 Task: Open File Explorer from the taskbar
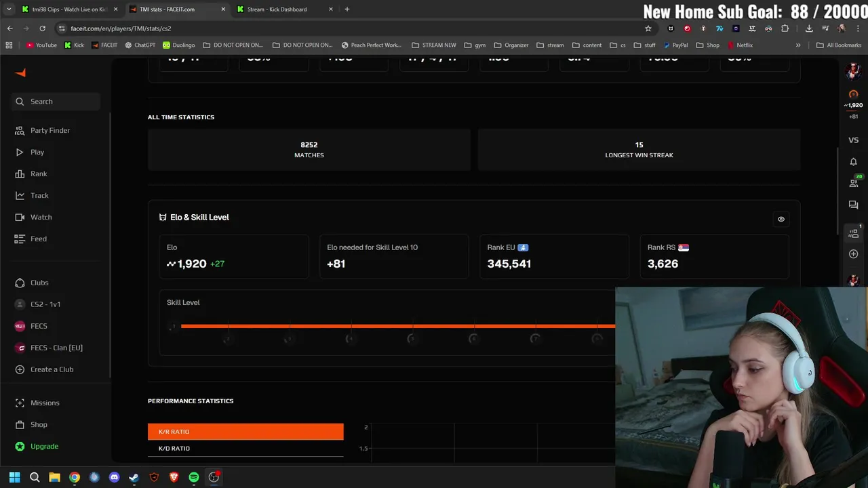coord(54,477)
